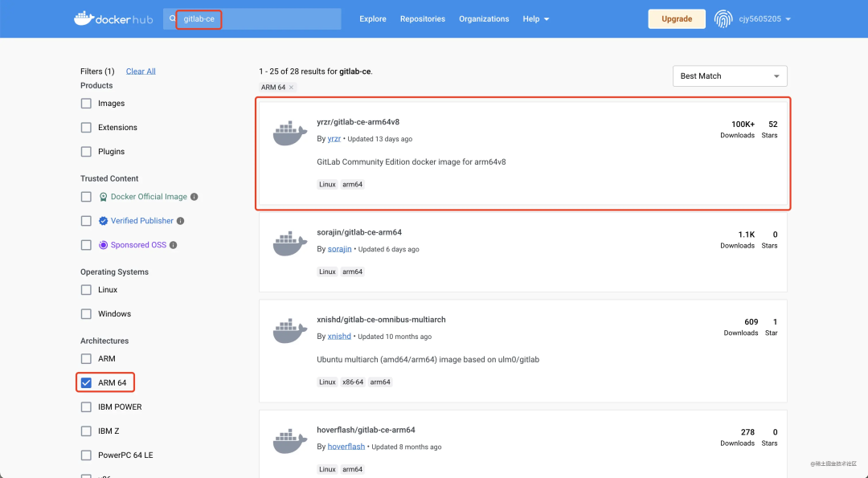Screen dimensions: 868x478
Task: Click the Docker Official Image badge icon
Action: pos(103,197)
